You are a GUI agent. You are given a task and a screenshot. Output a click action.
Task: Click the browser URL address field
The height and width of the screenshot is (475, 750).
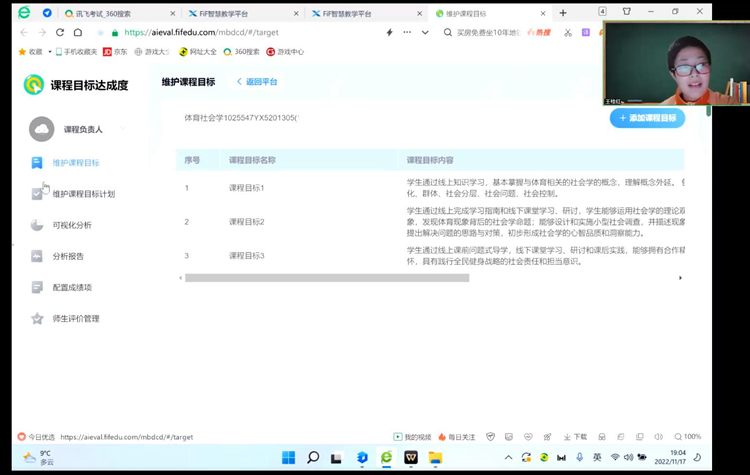click(x=250, y=32)
